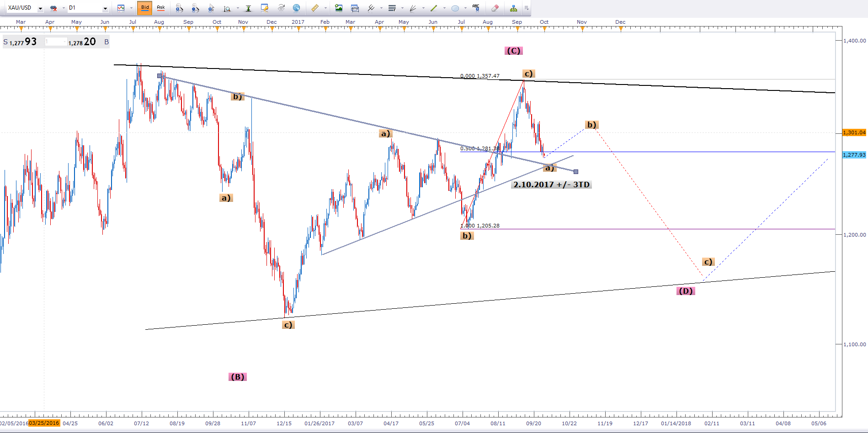Click the 1,301.04 orange price axis marker
Screen dimensions: 868x433
[854, 132]
